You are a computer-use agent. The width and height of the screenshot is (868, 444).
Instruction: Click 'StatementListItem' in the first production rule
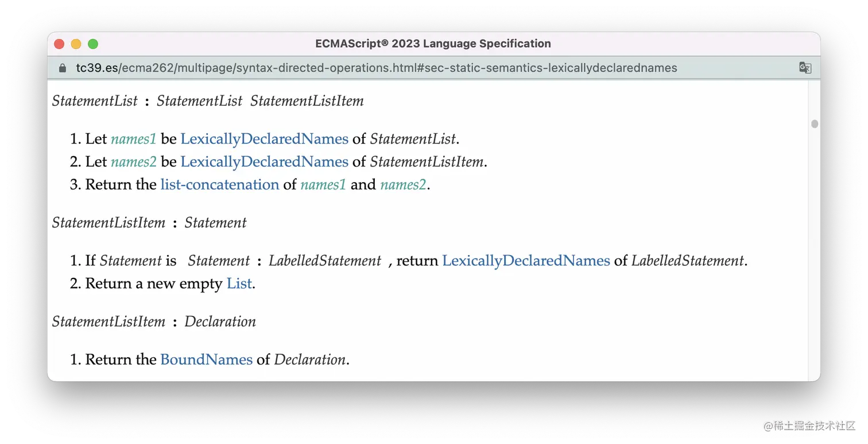click(x=307, y=101)
